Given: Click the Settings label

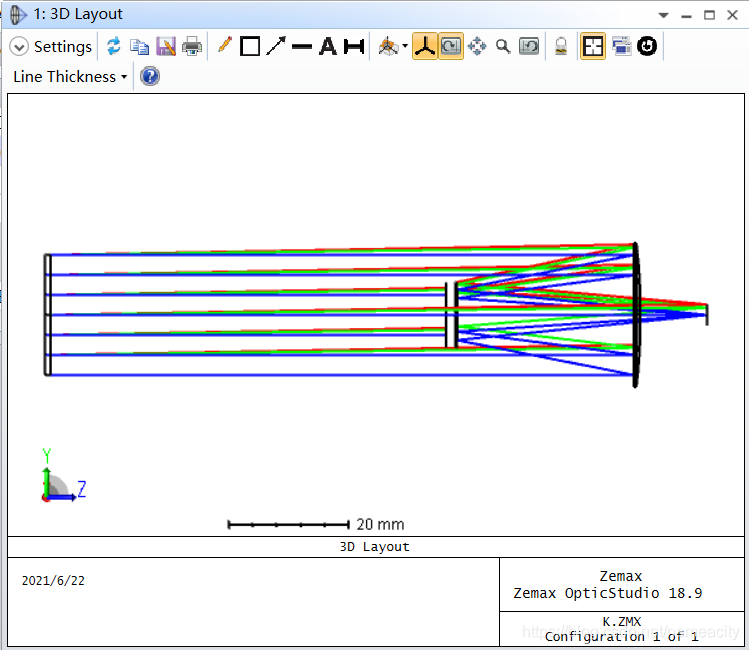Looking at the screenshot, I should 63,47.
